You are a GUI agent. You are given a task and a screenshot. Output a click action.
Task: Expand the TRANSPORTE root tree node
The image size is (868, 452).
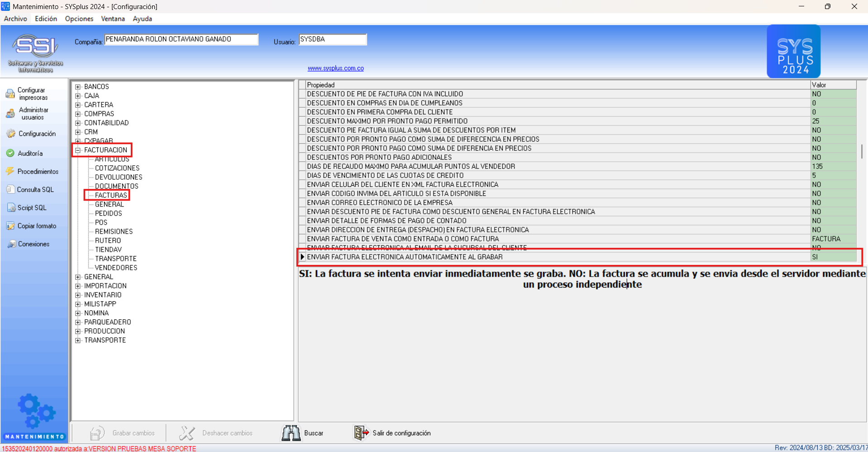coord(78,340)
